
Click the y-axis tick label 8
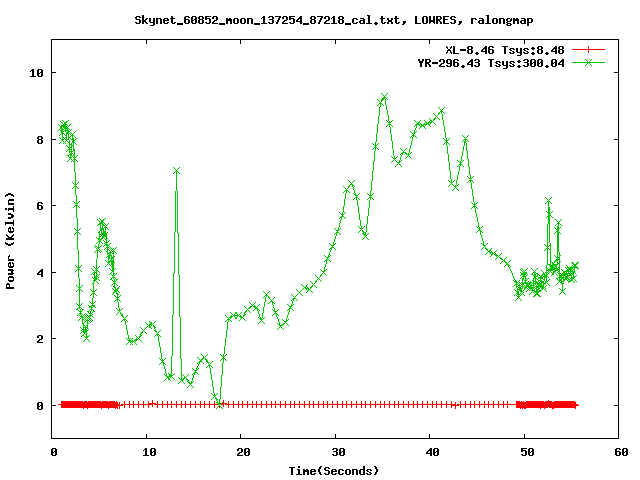click(x=40, y=140)
